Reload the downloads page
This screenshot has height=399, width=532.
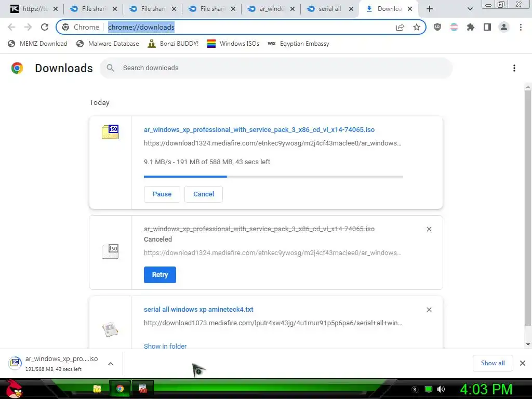tap(45, 27)
